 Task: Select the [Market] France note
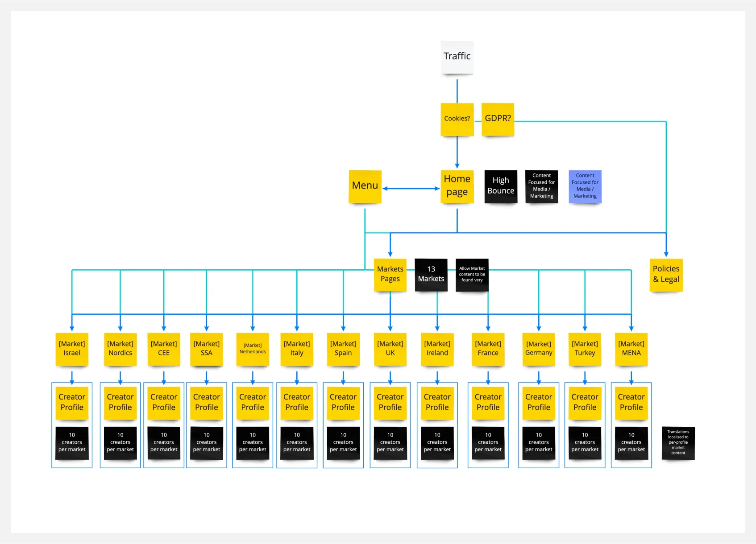488,350
